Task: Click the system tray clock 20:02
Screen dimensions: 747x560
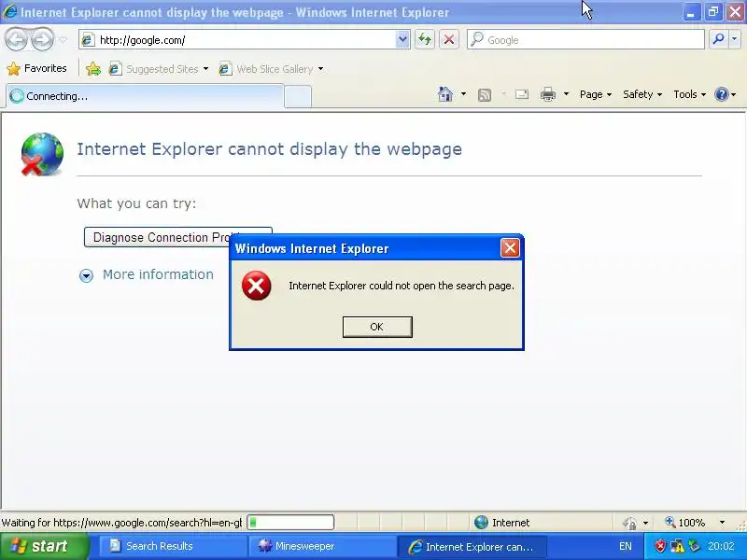Action: tap(721, 546)
